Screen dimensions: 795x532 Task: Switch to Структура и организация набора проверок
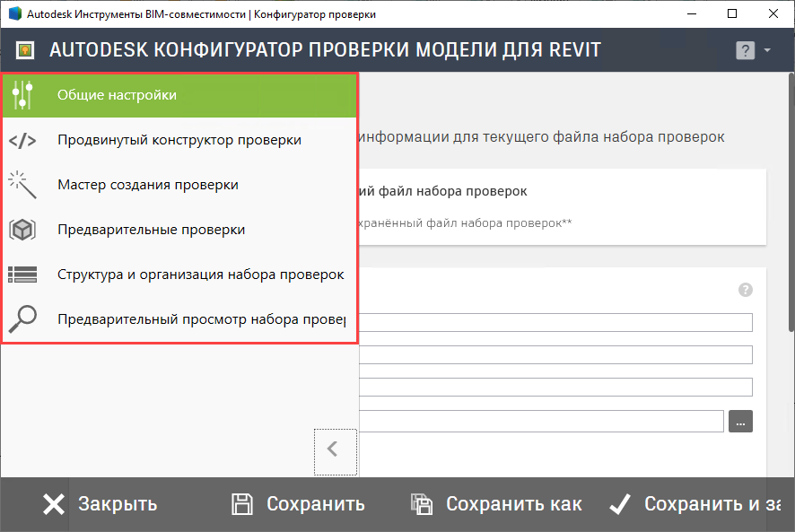point(199,274)
